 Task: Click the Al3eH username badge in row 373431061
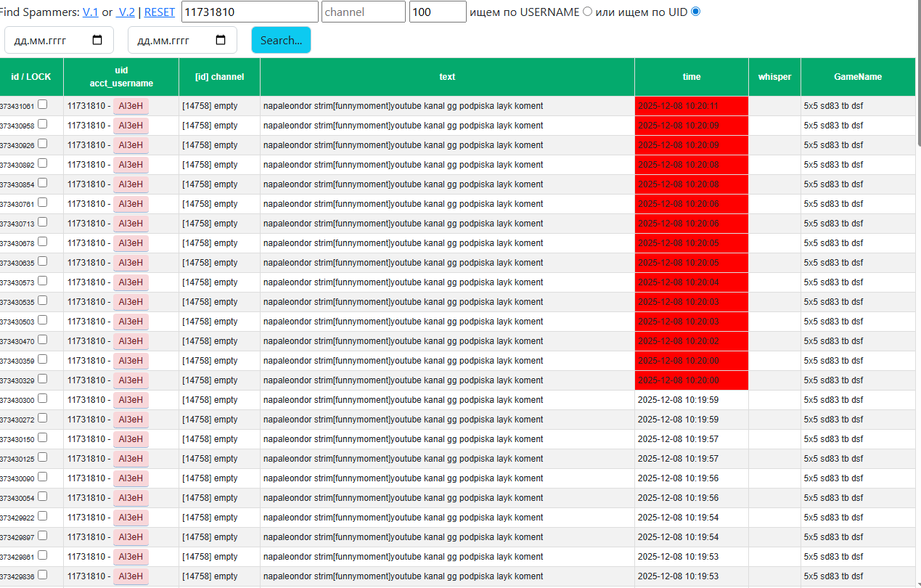coord(131,106)
